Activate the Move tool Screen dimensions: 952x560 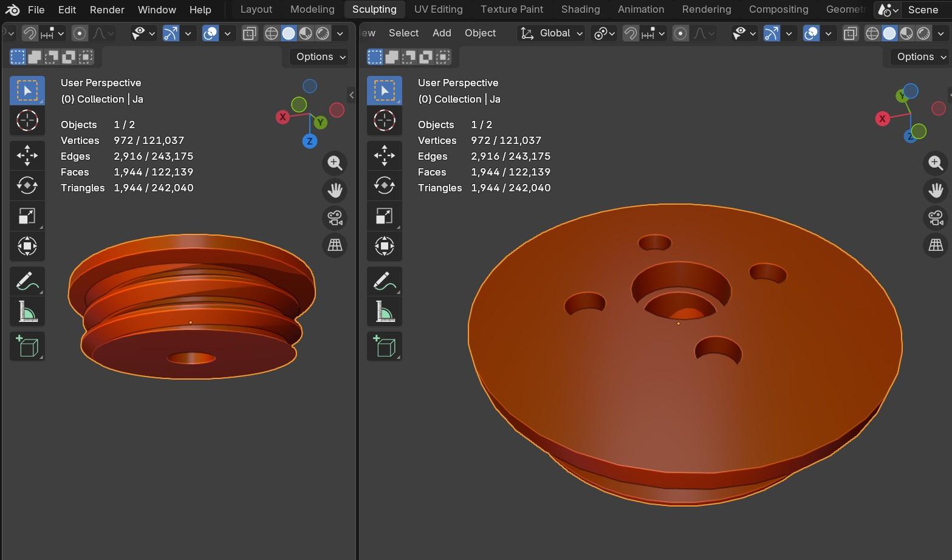(x=27, y=155)
